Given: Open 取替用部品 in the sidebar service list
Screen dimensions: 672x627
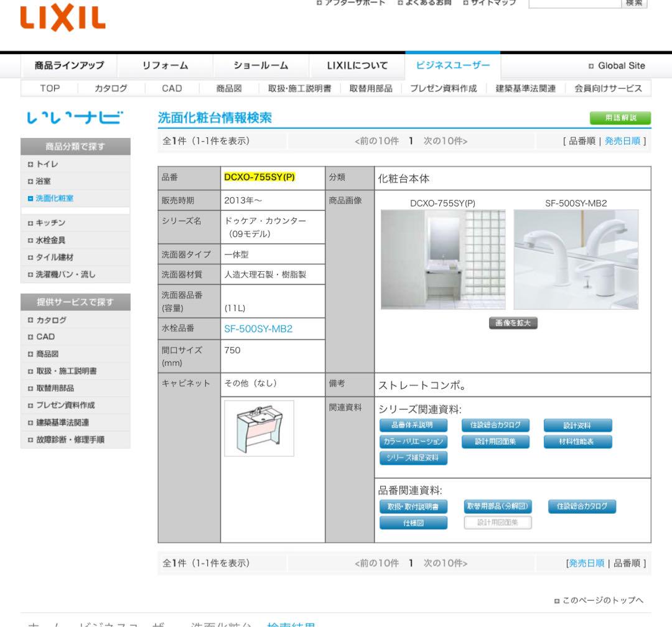Looking at the screenshot, I should [75, 388].
